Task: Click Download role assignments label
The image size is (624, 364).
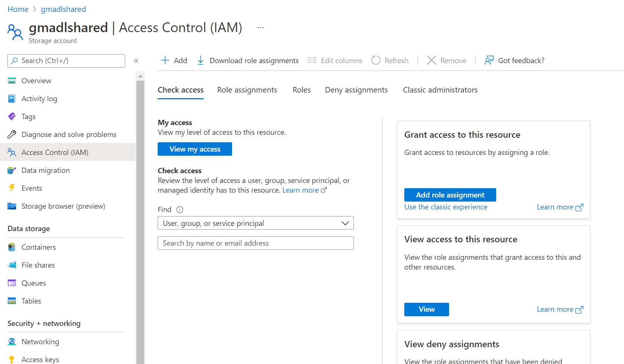Action: click(254, 60)
